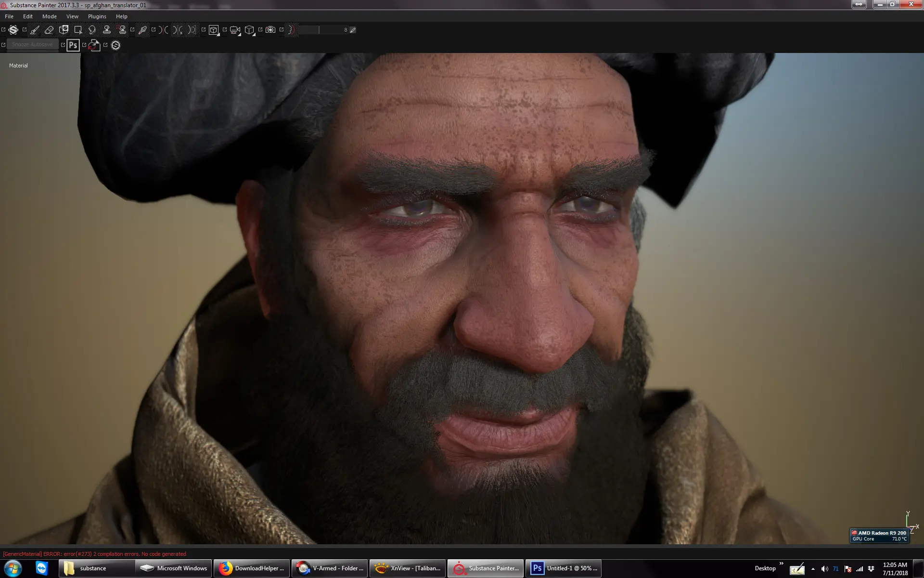Click the resource updater plugin icon
924x578 pixels.
click(x=94, y=45)
